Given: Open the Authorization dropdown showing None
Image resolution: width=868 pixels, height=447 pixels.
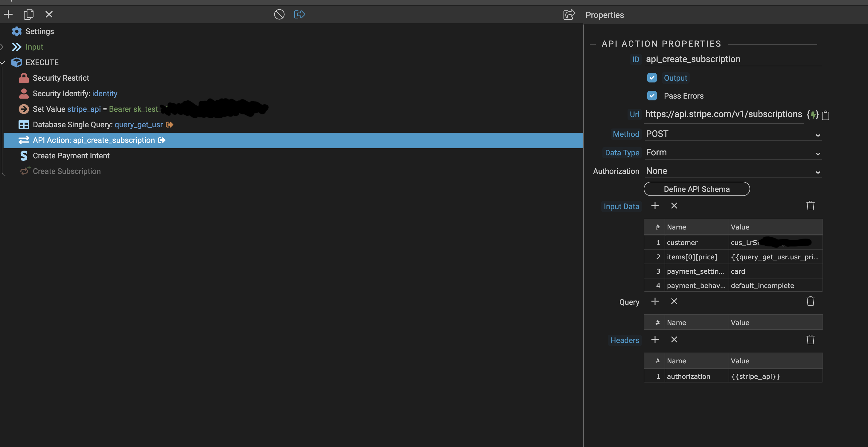Looking at the screenshot, I should [733, 171].
